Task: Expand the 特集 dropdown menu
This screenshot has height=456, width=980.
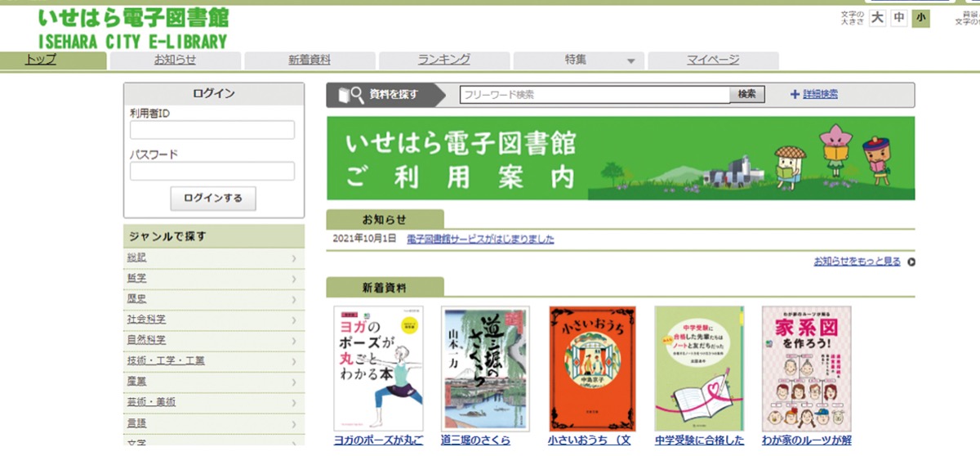Action: tap(630, 61)
